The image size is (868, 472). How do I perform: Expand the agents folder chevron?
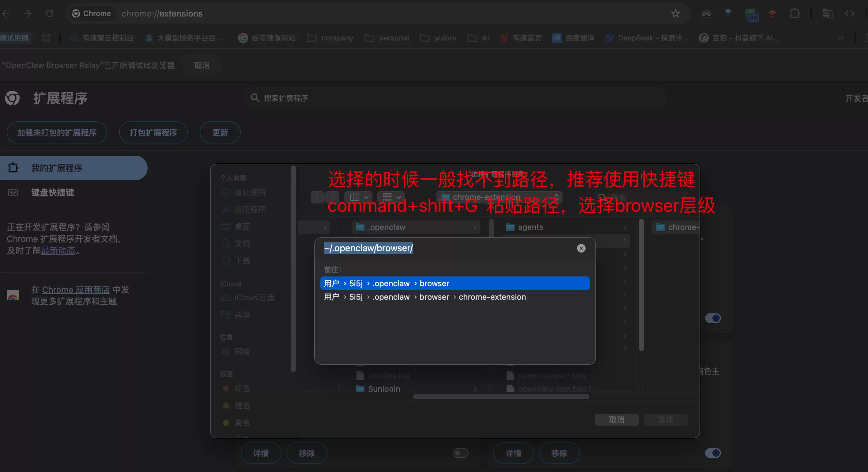click(x=625, y=227)
